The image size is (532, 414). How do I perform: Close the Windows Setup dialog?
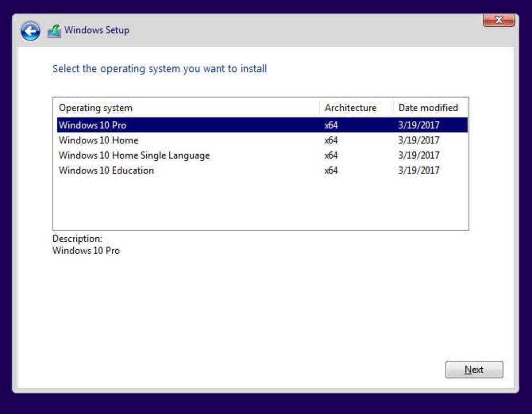pos(499,20)
